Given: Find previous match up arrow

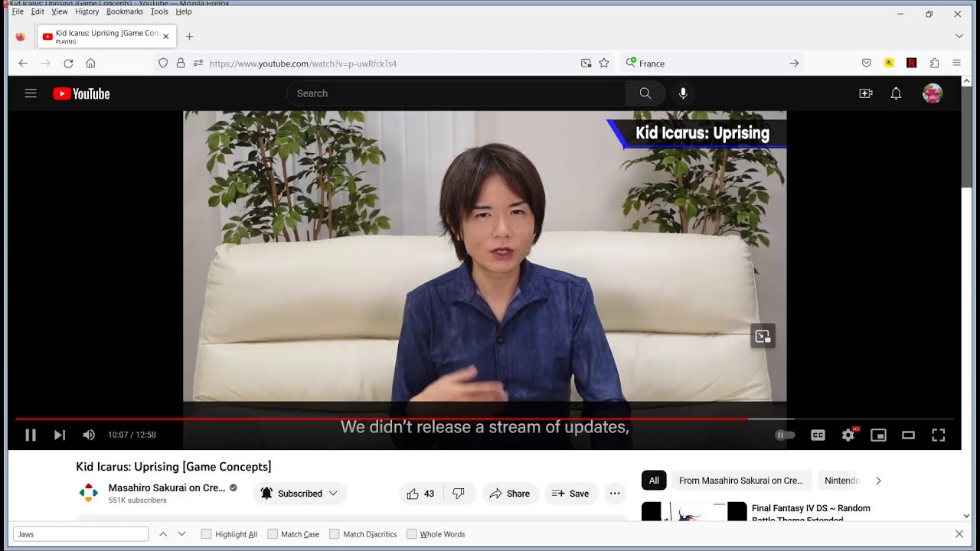Looking at the screenshot, I should click(163, 534).
